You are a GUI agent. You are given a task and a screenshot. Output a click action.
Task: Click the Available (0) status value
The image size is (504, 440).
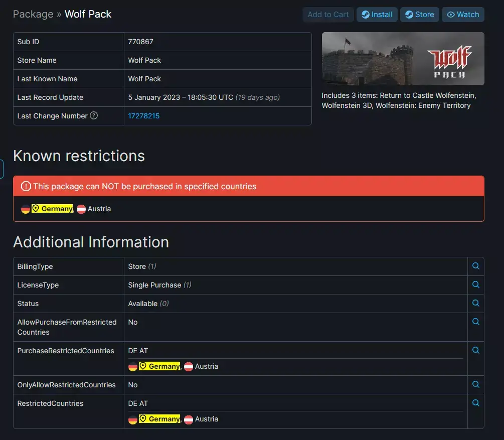point(148,304)
